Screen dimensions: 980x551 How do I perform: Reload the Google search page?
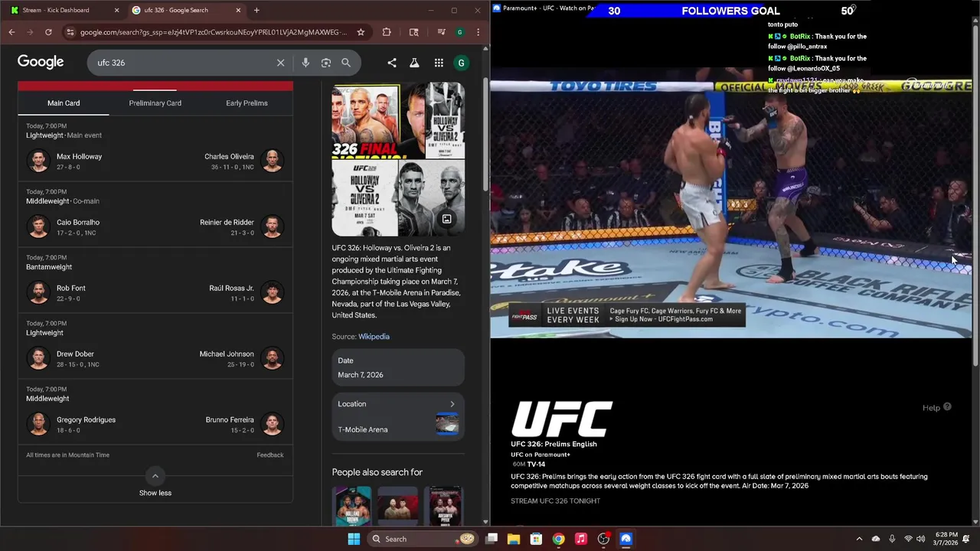click(48, 32)
